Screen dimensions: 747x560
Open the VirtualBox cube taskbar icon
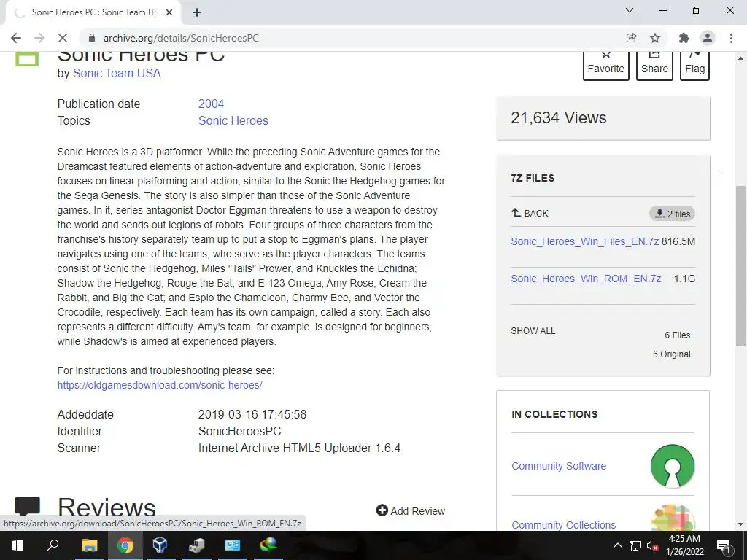tap(160, 545)
